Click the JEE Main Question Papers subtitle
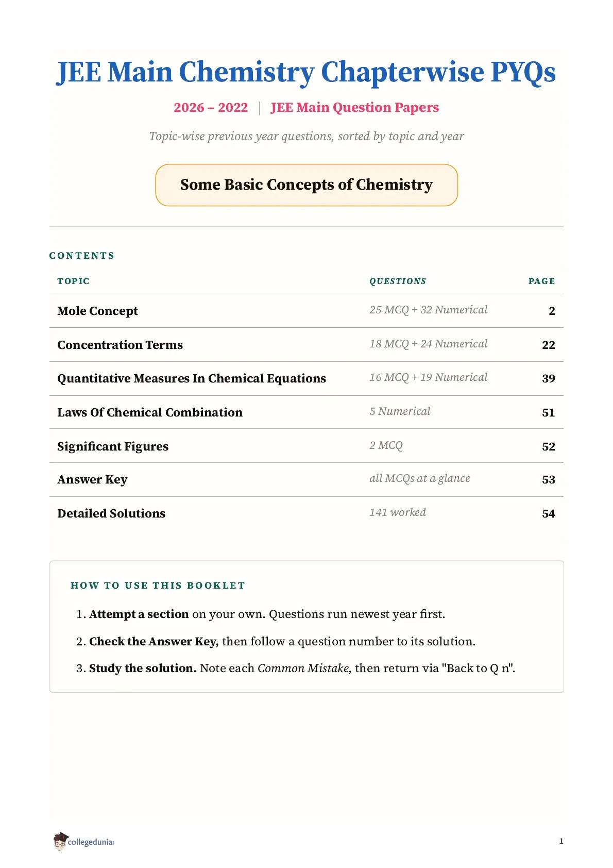Viewport: 613px width, 868px height. 355,107
